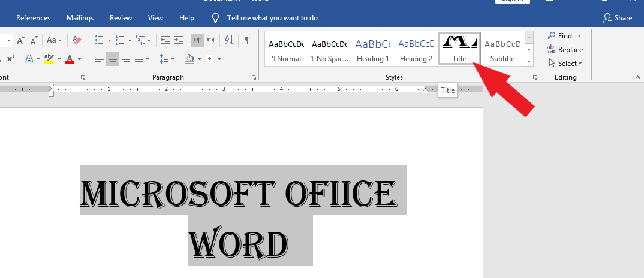Open numbering library dropdown arrow
644x278 pixels.
tap(130, 40)
